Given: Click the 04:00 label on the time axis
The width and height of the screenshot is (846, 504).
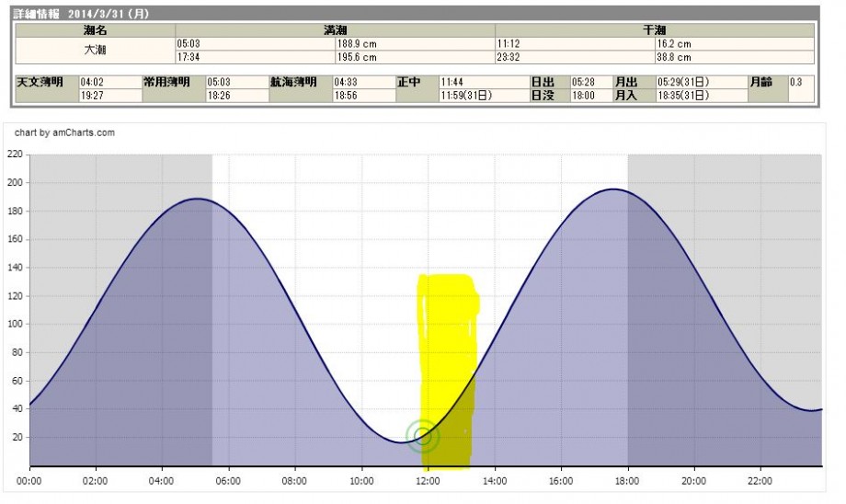Looking at the screenshot, I should 162,481.
